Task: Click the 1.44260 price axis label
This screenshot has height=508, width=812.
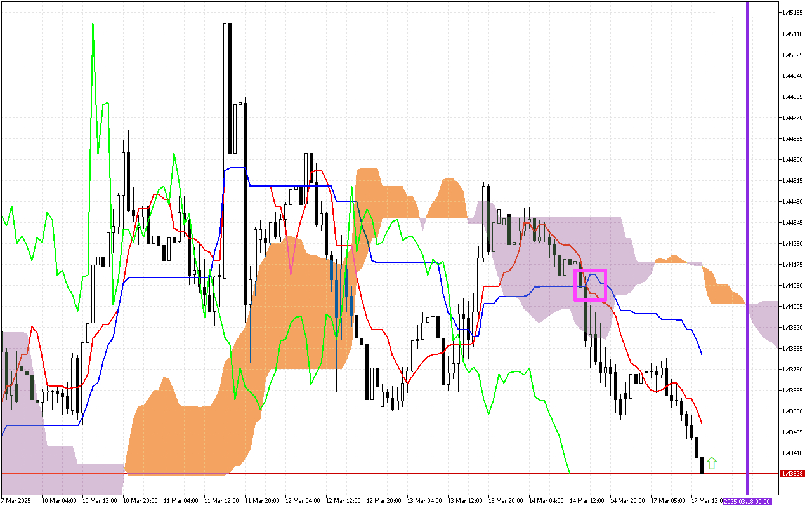Action: coord(792,243)
